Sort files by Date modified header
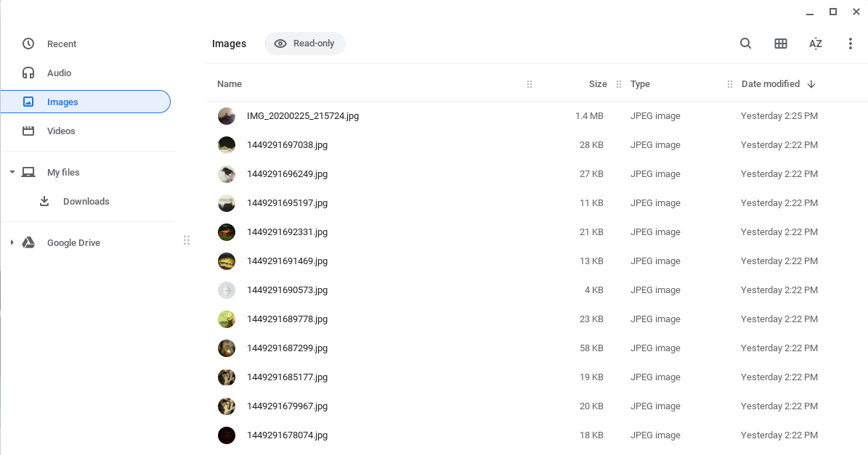Screen dimensions: 868x455 (x=771, y=84)
